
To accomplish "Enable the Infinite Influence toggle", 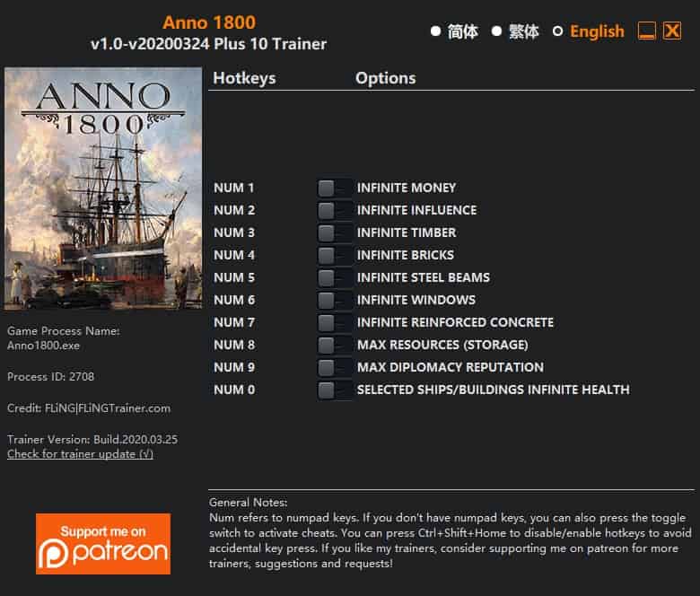I will 335,210.
